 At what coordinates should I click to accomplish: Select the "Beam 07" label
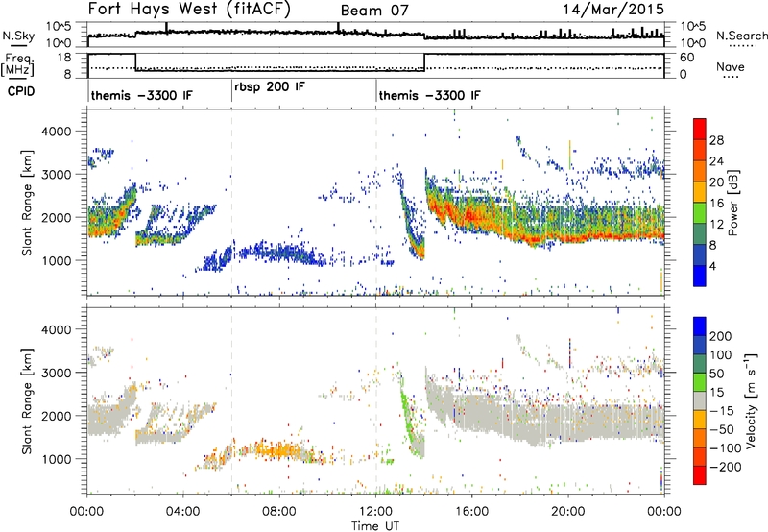coord(374,11)
